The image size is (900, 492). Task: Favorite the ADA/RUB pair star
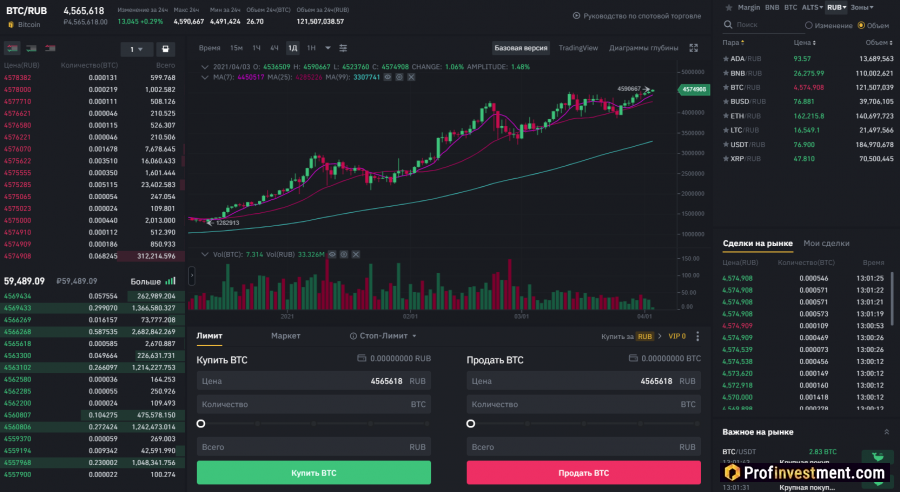tap(726, 59)
